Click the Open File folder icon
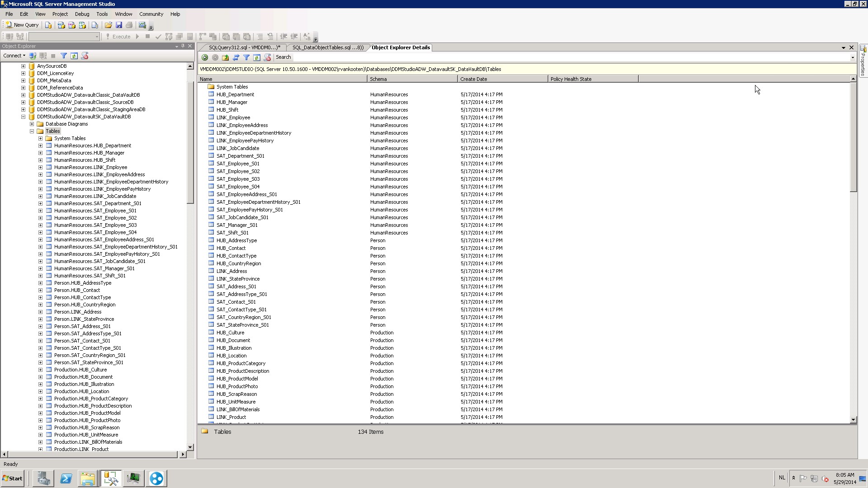This screenshot has height=488, width=868. 108,25
